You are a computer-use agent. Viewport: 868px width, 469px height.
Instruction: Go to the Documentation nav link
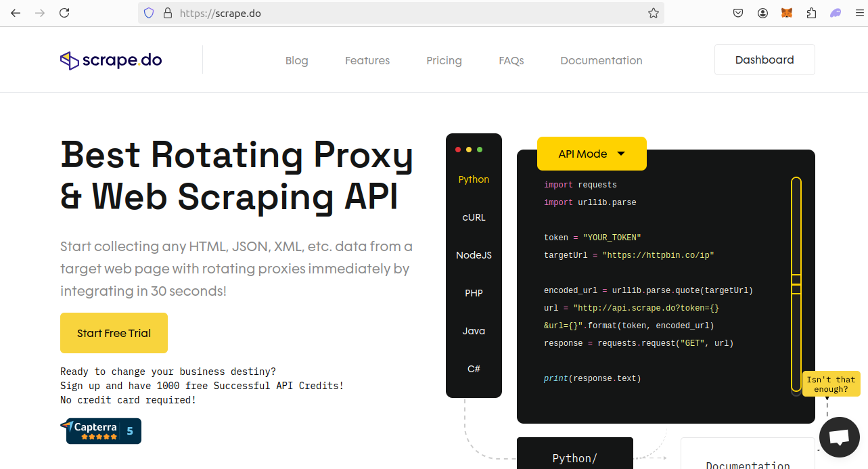pyautogui.click(x=601, y=60)
